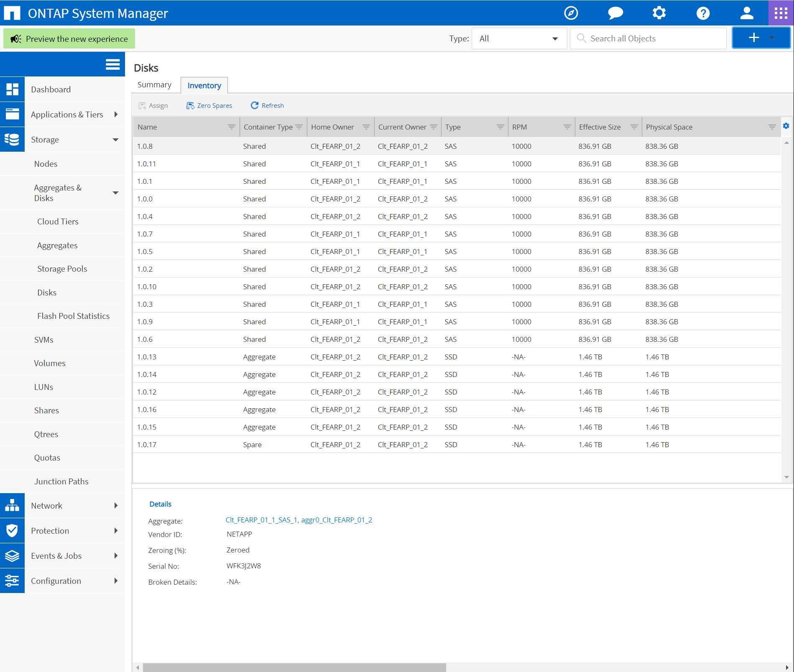Click the Zero Spares button
Image resolution: width=794 pixels, height=672 pixels.
pyautogui.click(x=209, y=105)
